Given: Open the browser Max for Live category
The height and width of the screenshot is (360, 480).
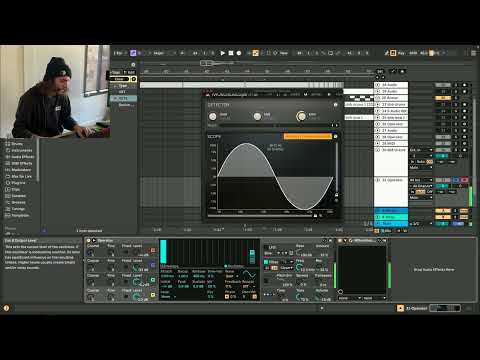Looking at the screenshot, I should point(21,176).
